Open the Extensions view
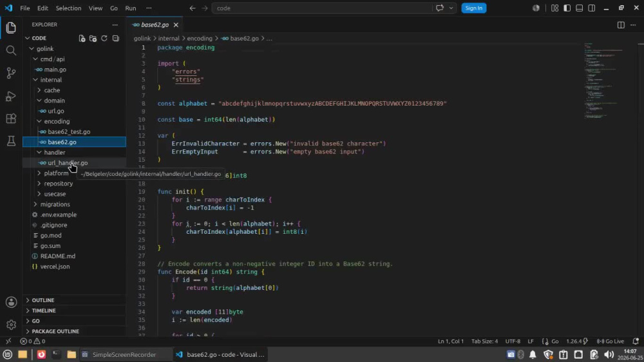 click(x=11, y=119)
